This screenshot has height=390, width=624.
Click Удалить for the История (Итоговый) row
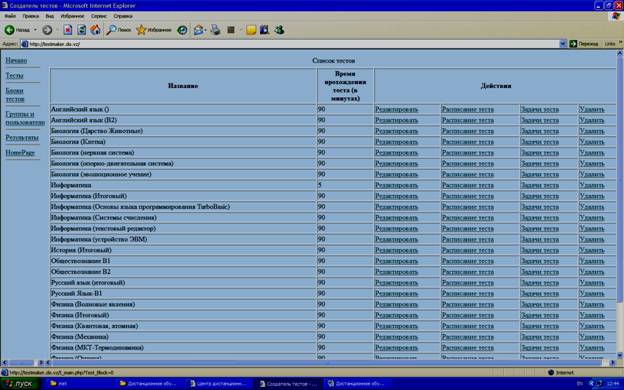click(x=592, y=250)
